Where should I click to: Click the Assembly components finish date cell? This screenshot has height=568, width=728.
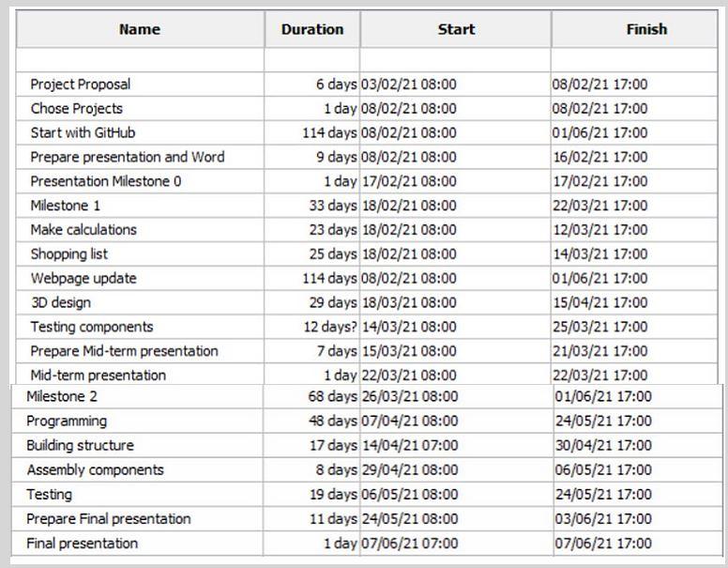click(603, 469)
